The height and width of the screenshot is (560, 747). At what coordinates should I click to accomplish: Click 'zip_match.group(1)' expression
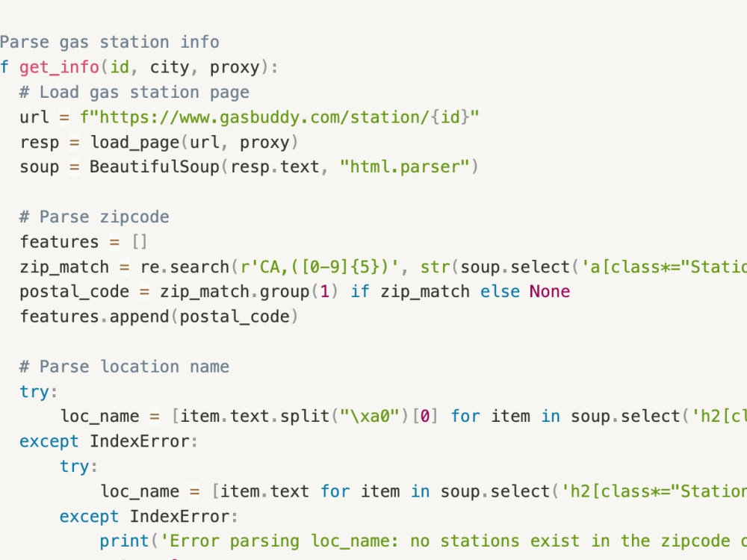(249, 291)
